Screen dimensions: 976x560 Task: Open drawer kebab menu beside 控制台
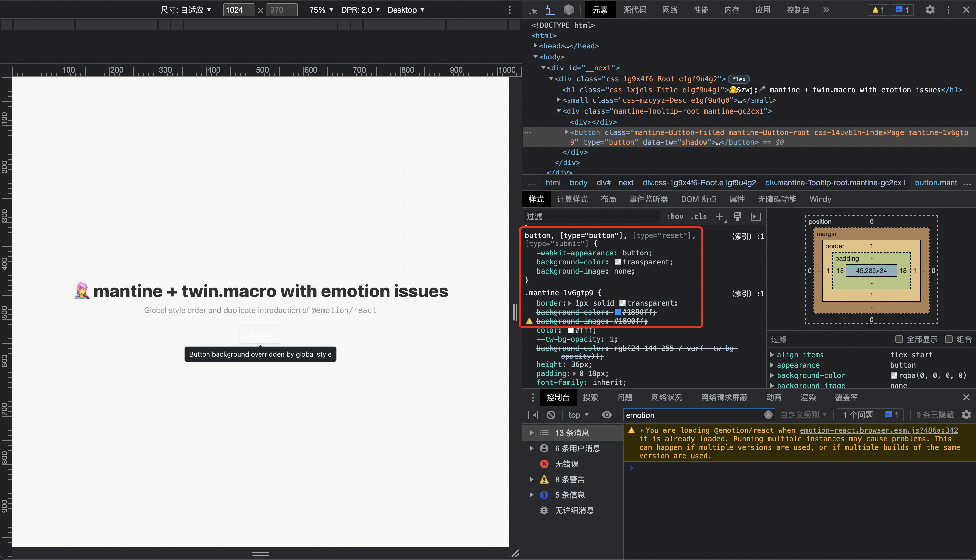tap(533, 397)
